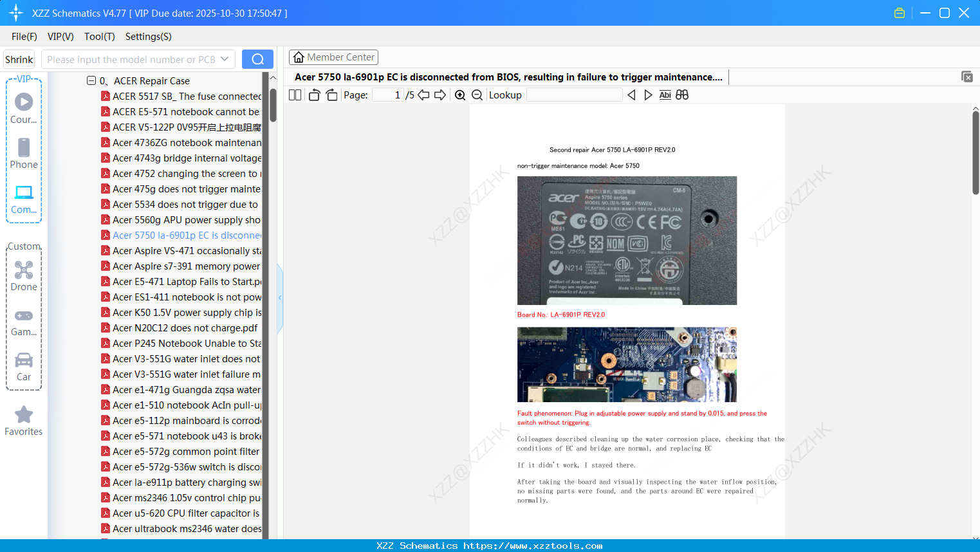This screenshot has width=980, height=552.
Task: Go to next page arrow
Action: coord(440,95)
